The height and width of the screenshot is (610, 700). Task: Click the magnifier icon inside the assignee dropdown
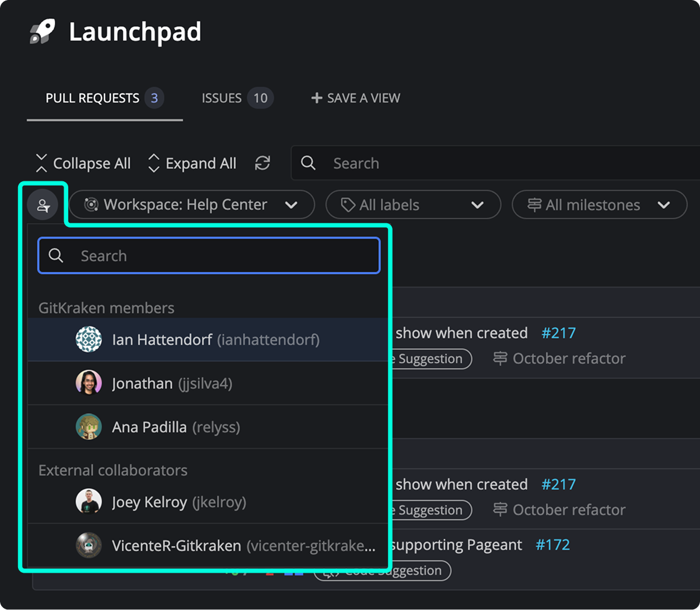pos(56,255)
